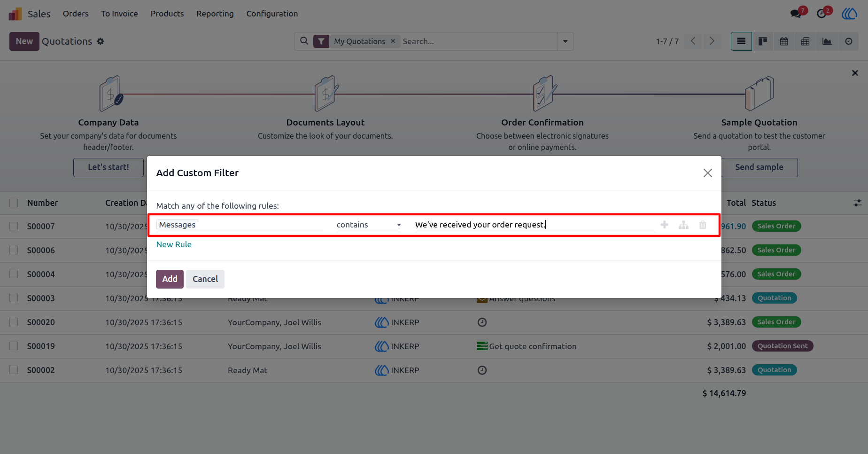Switch to graph view
868x454 pixels.
click(827, 41)
